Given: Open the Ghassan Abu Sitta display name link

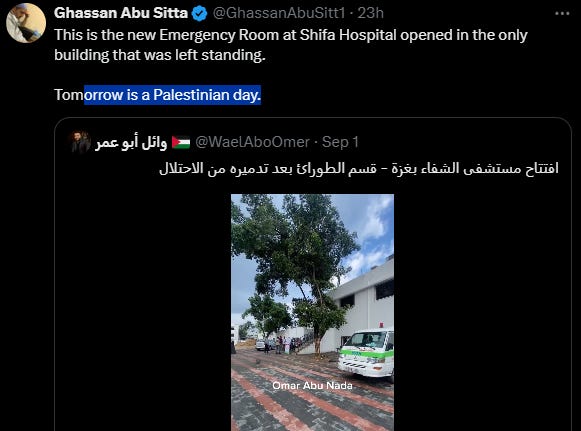Looking at the screenshot, I should [121, 13].
